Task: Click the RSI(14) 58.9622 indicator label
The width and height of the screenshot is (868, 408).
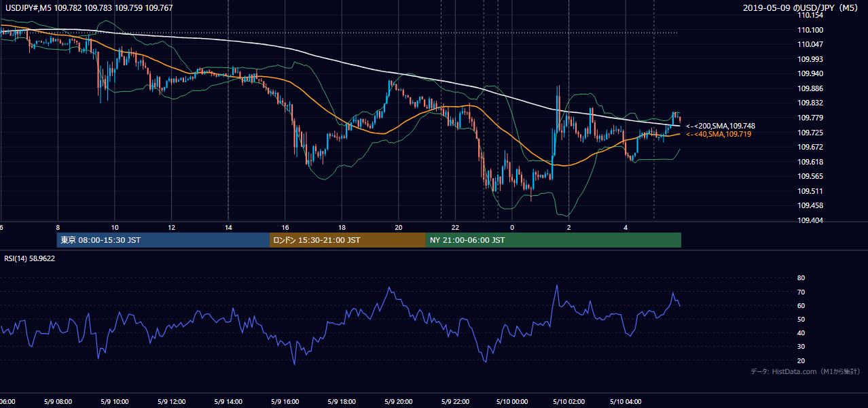Action: (x=30, y=258)
